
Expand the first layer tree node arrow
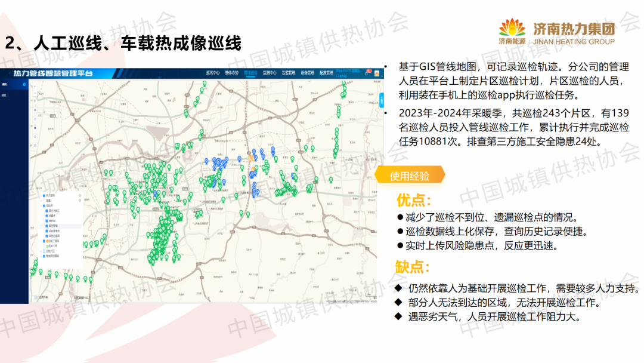point(41,195)
